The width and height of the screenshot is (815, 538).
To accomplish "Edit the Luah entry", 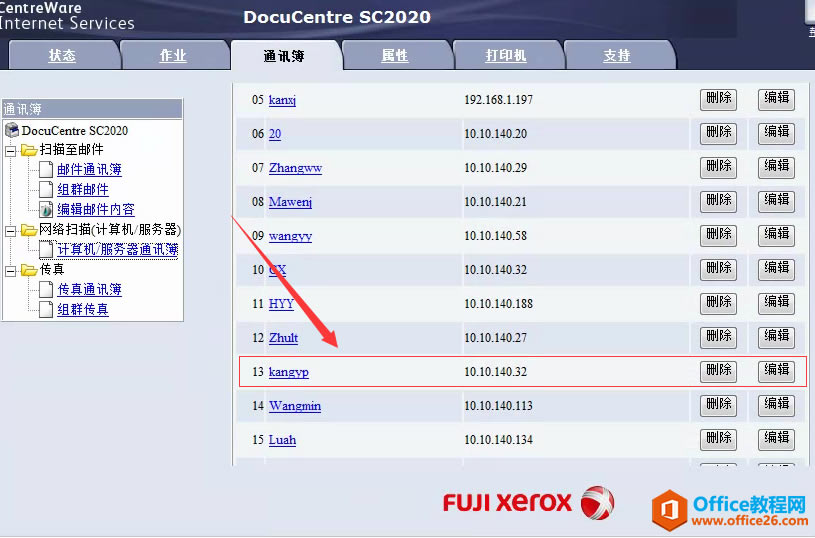I will 777,439.
